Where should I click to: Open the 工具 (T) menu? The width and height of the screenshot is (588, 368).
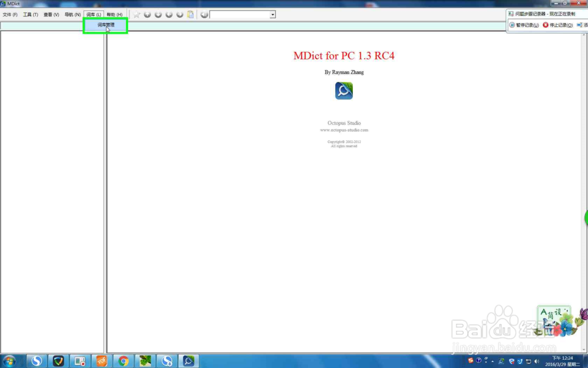click(x=31, y=15)
